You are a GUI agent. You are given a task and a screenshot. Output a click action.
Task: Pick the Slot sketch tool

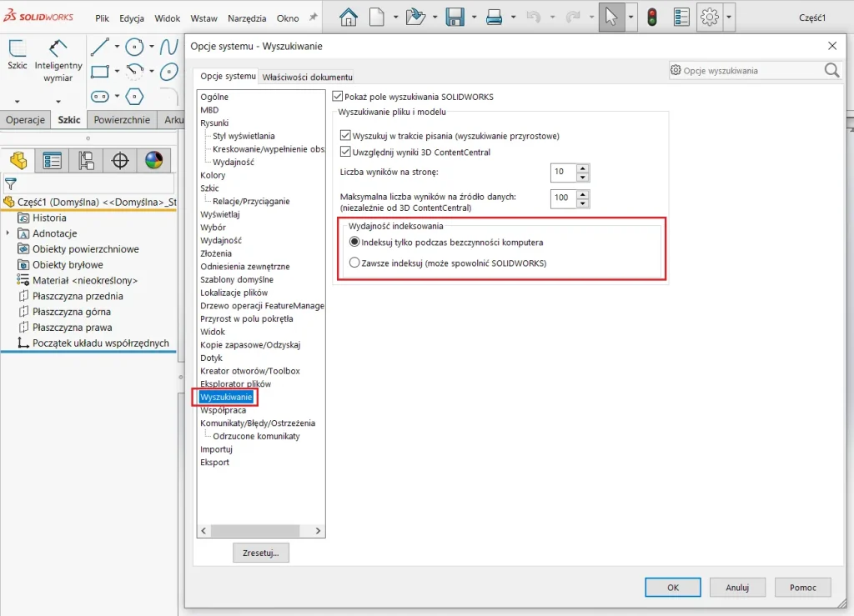coord(100,97)
